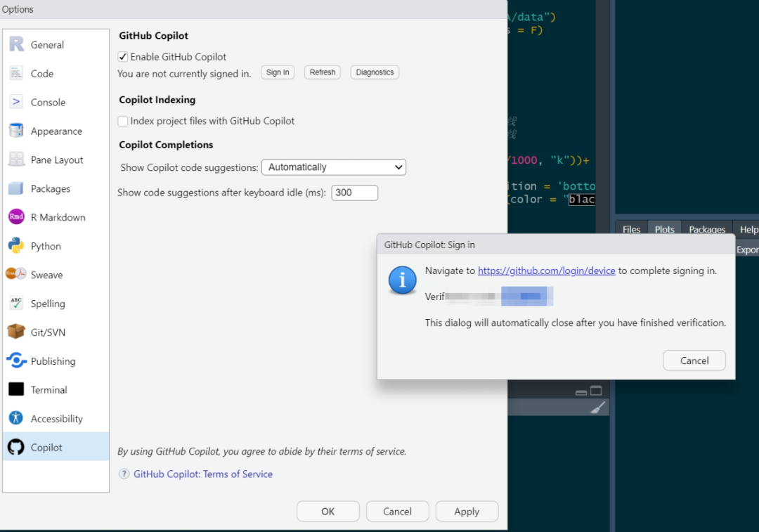The width and height of the screenshot is (759, 532).
Task: Switch to the Plots tab
Action: tap(663, 228)
